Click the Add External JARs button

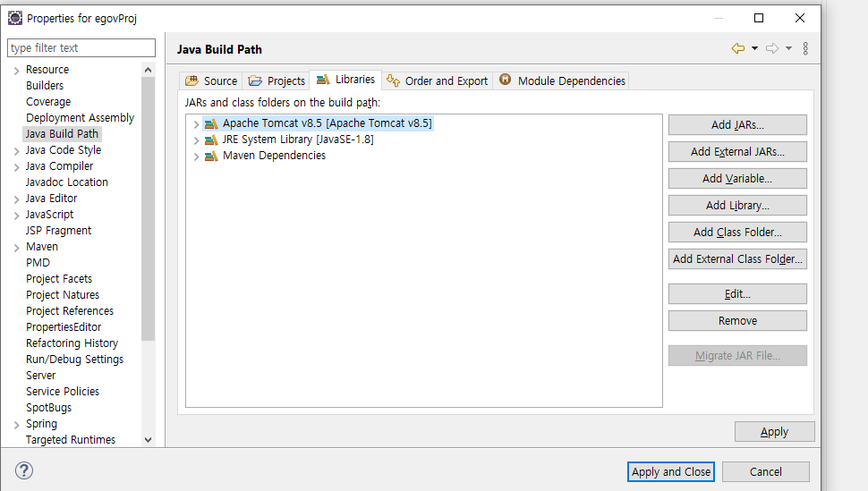(x=737, y=152)
